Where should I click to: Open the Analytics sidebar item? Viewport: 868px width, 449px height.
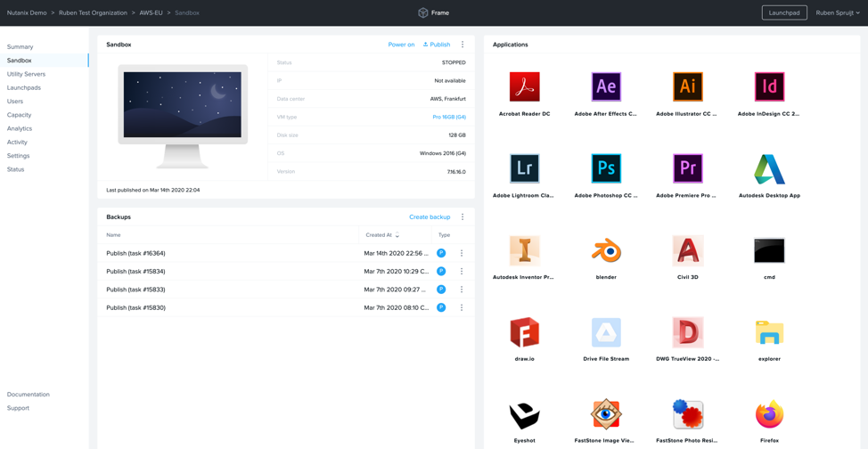(20, 128)
